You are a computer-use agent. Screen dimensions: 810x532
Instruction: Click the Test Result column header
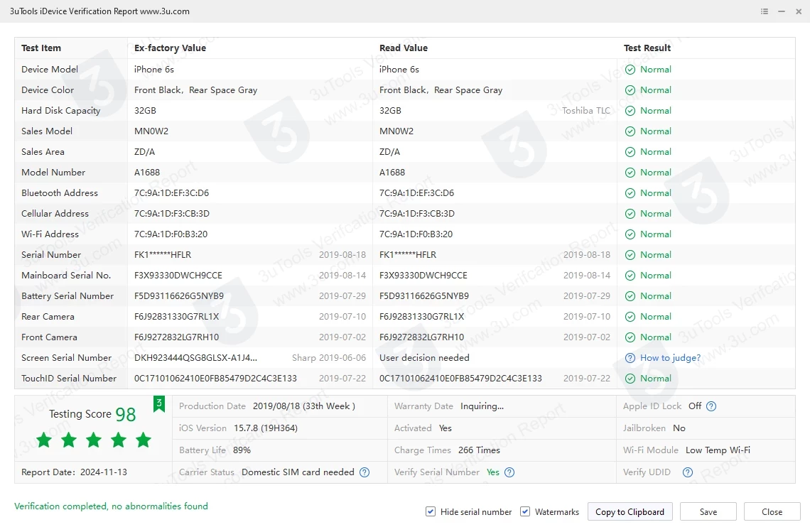[x=647, y=48]
